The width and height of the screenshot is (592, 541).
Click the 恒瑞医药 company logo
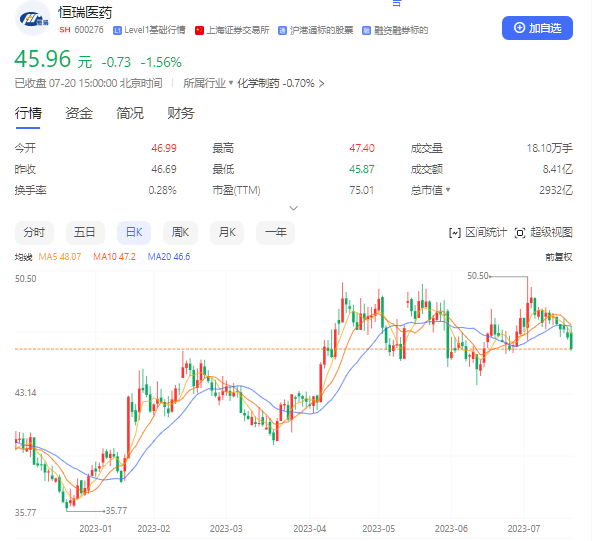click(33, 18)
